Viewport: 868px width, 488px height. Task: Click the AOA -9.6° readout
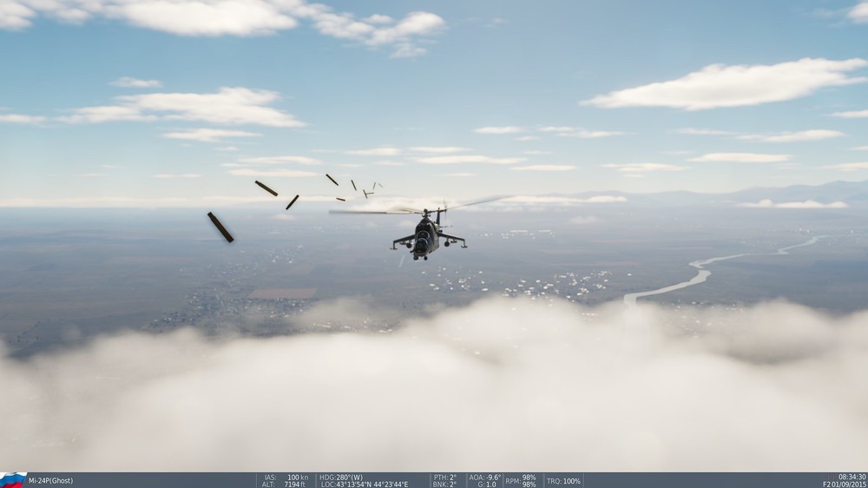pyautogui.click(x=485, y=477)
